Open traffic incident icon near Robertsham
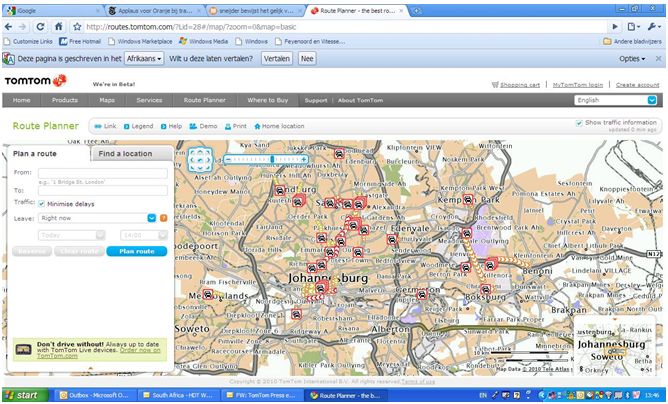 (297, 315)
